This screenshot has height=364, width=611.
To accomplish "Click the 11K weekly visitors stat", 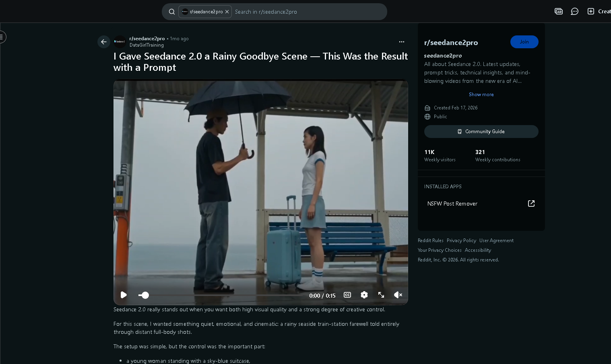I will point(440,155).
